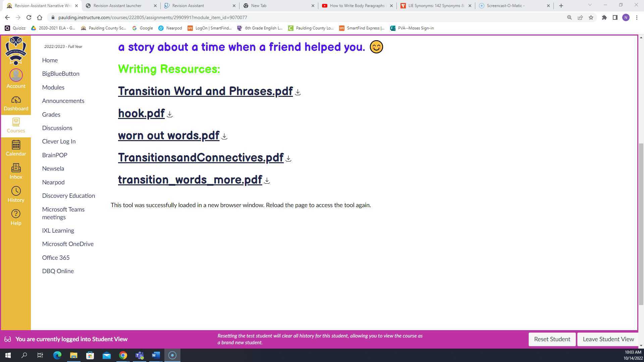Open the Dashboard icon in Canvas sidebar
Image resolution: width=644 pixels, height=362 pixels.
(x=16, y=103)
